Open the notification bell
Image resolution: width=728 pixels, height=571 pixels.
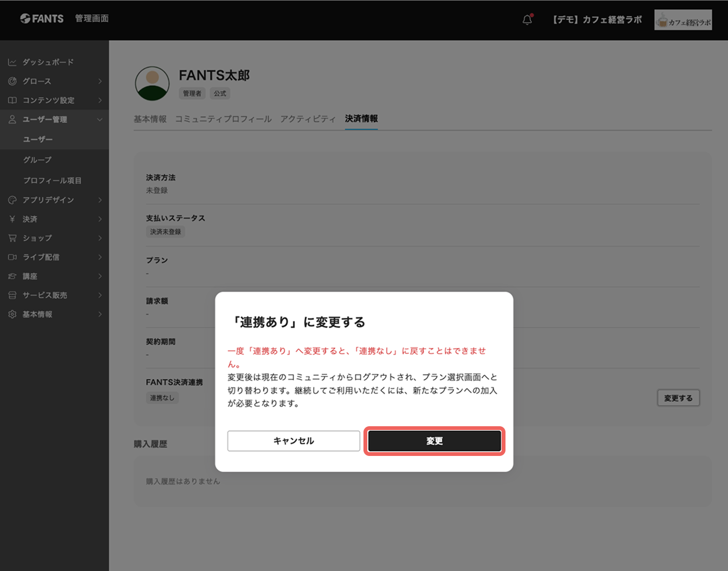point(528,19)
